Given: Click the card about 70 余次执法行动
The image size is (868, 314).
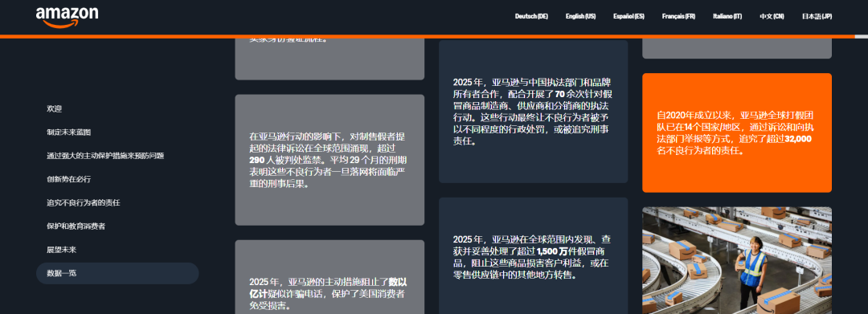Looking at the screenshot, I should [533, 111].
